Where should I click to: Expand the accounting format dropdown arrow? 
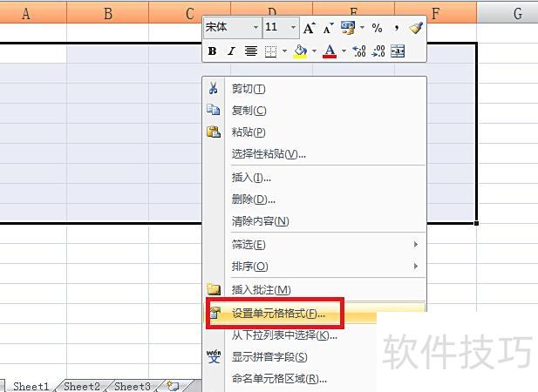tap(363, 27)
